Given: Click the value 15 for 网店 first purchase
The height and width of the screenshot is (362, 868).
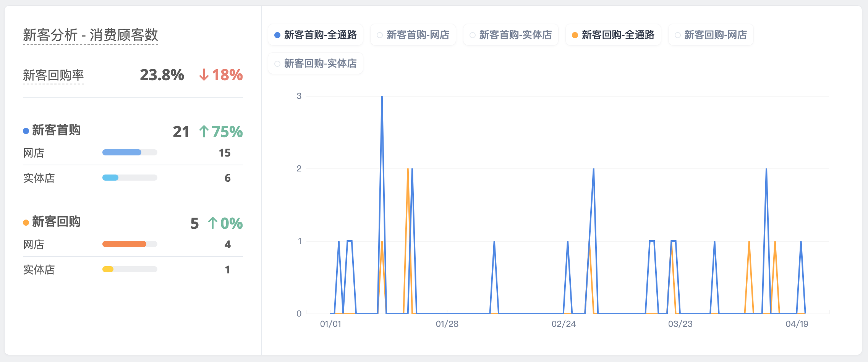Looking at the screenshot, I should pos(225,153).
